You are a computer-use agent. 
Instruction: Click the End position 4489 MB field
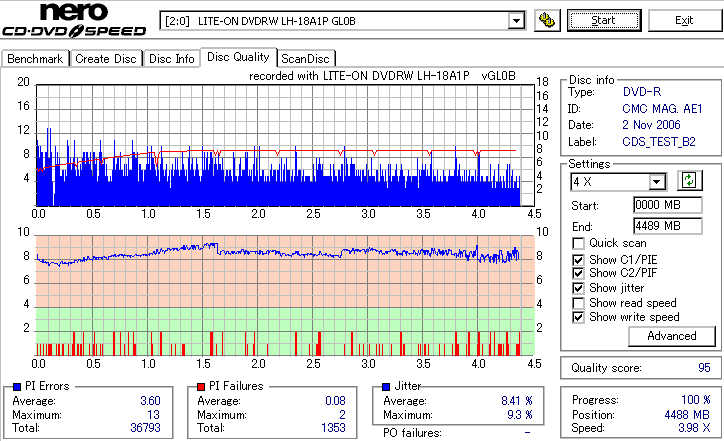[x=668, y=226]
